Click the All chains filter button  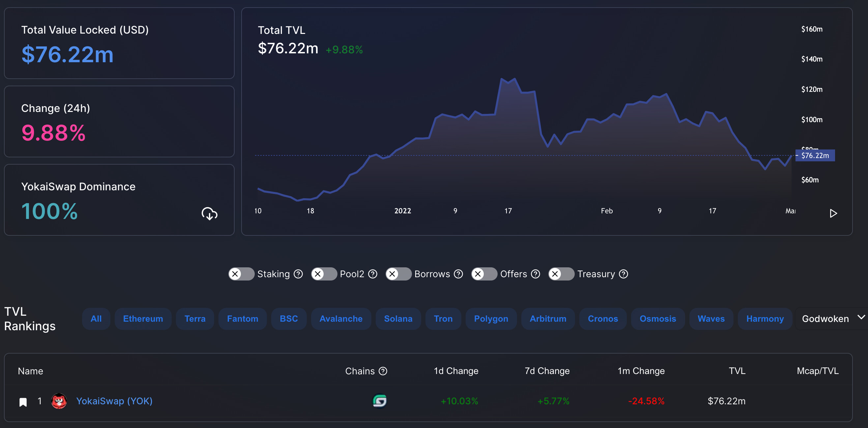[96, 318]
